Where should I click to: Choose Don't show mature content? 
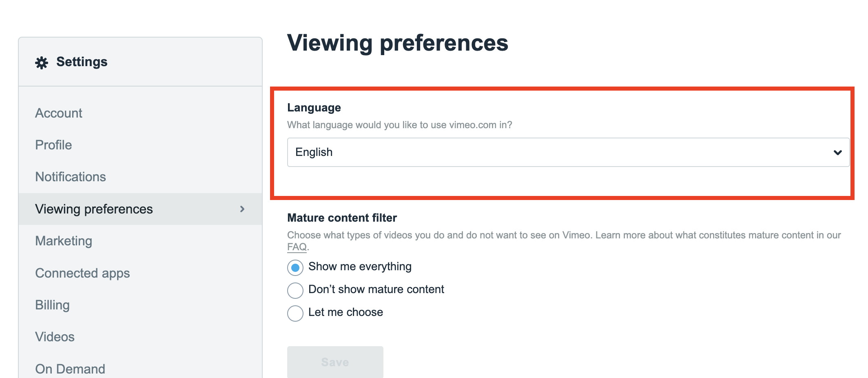[295, 291]
